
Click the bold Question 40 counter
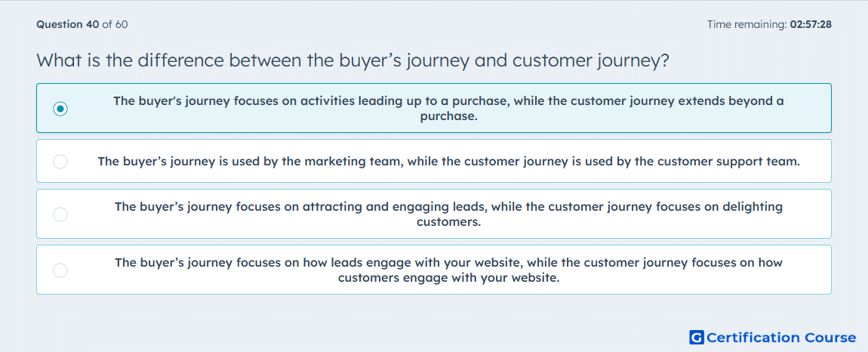pos(67,24)
